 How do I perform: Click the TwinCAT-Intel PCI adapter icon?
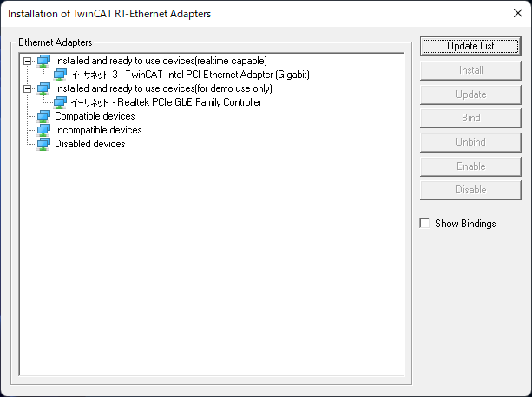(x=61, y=75)
